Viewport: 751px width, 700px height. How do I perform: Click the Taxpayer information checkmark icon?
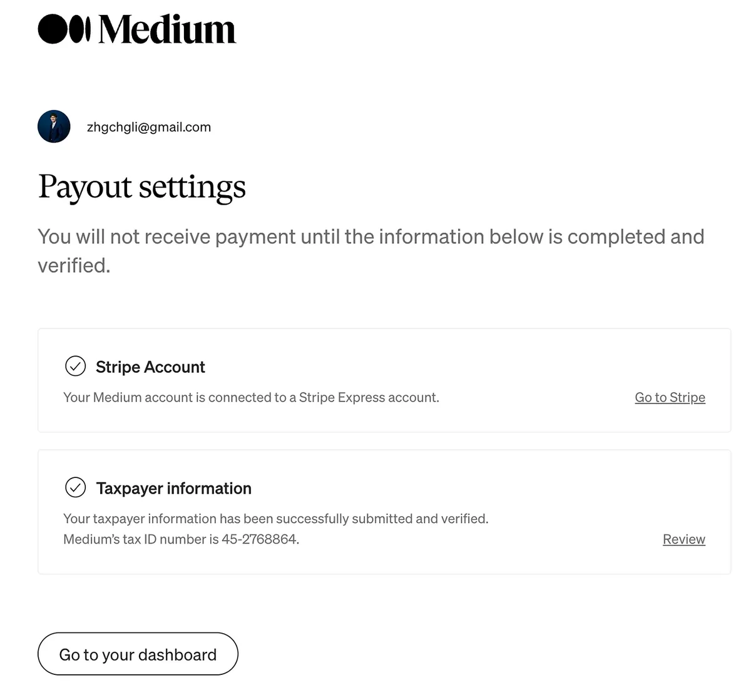(76, 487)
